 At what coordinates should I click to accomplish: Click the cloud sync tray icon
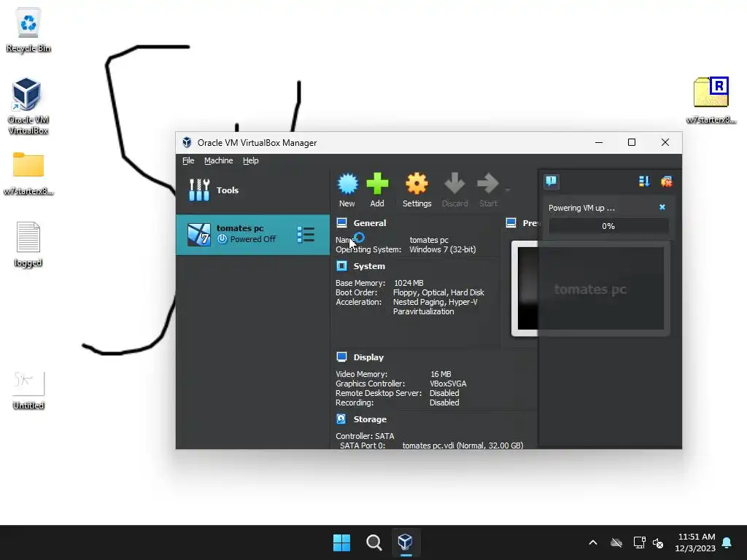tap(616, 542)
